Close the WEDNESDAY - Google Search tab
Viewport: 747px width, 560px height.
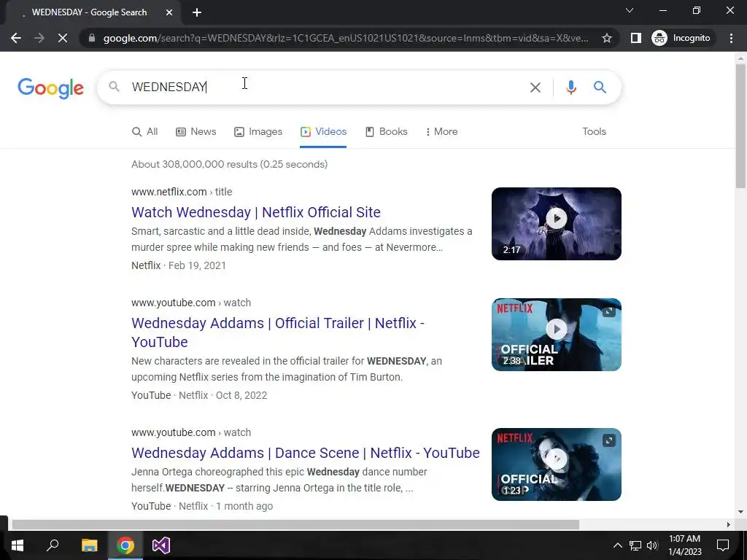169,12
